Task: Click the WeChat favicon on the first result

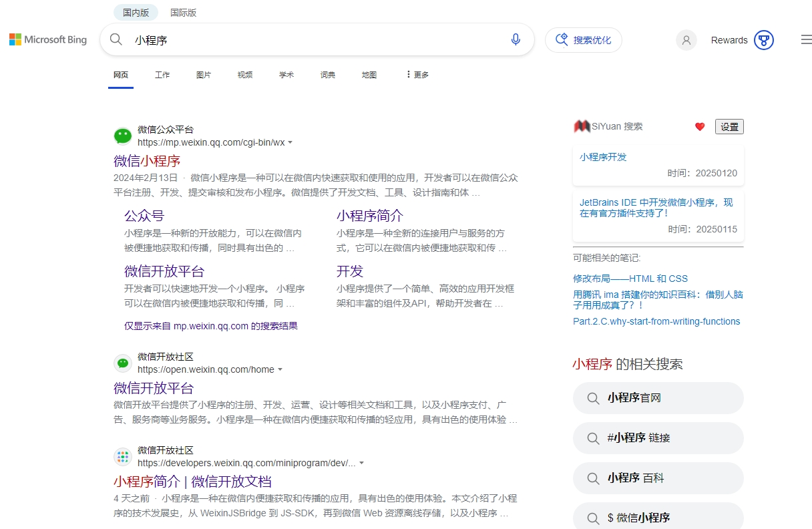Action: coord(122,136)
